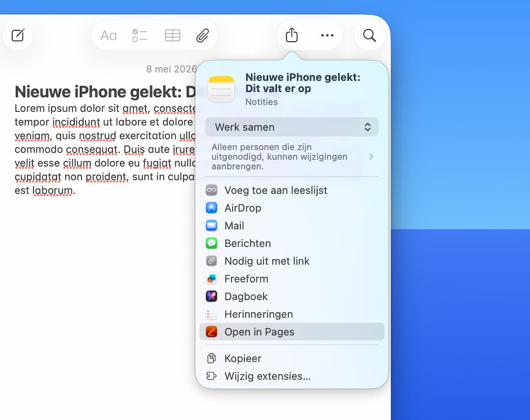The width and height of the screenshot is (530, 420).
Task: Click the popup title 'Dit valt er op'
Action: tap(278, 88)
